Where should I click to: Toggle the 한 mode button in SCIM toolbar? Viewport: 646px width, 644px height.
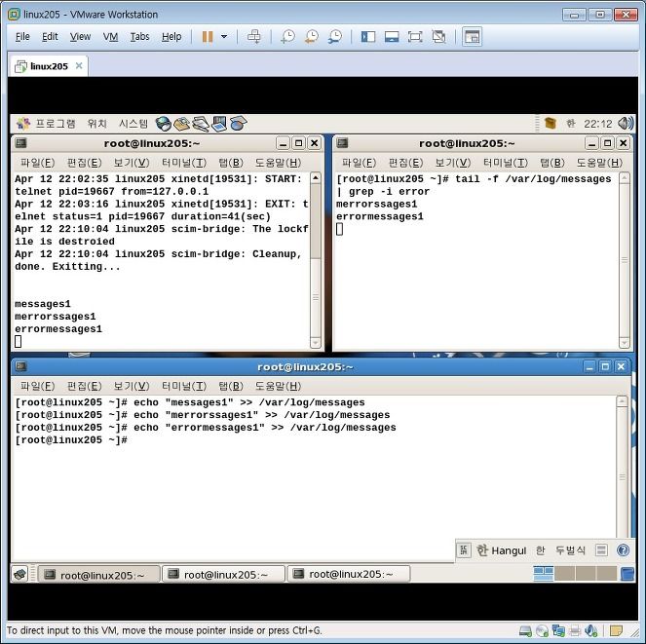[x=540, y=550]
